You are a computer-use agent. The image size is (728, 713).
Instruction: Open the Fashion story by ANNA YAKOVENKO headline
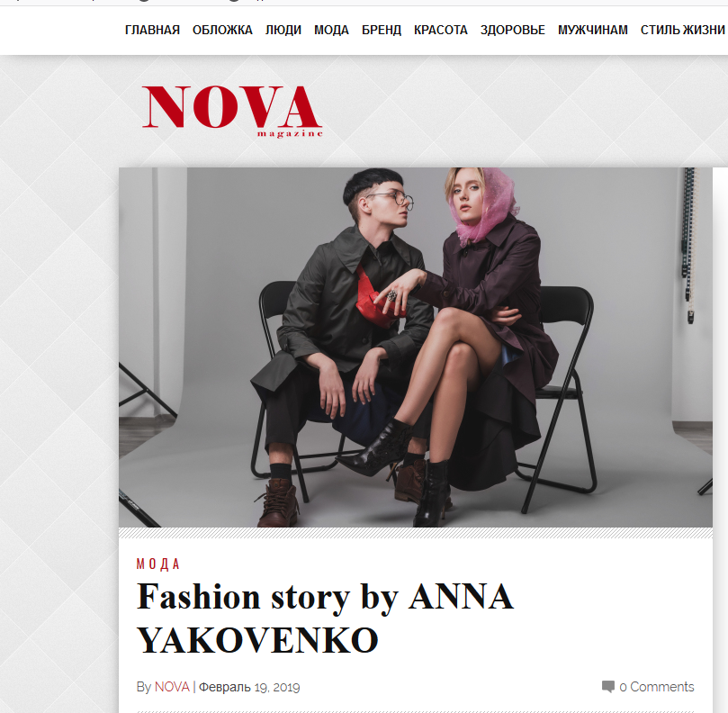point(325,618)
